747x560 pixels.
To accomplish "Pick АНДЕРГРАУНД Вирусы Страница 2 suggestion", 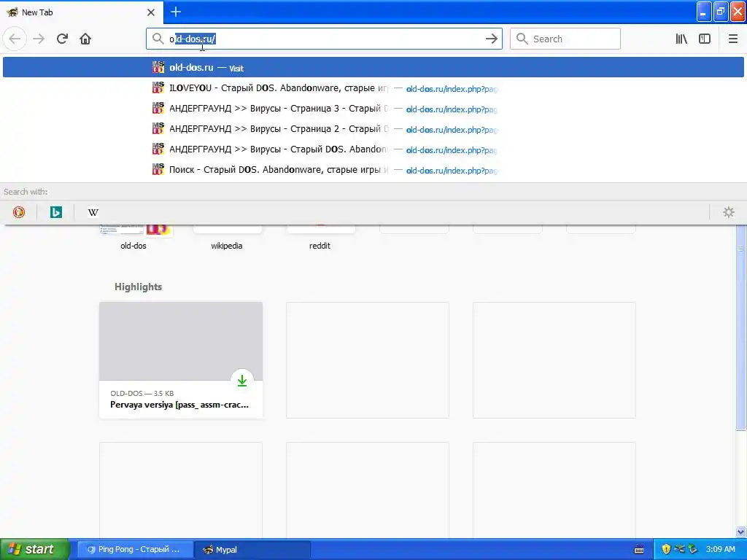I will (x=373, y=129).
